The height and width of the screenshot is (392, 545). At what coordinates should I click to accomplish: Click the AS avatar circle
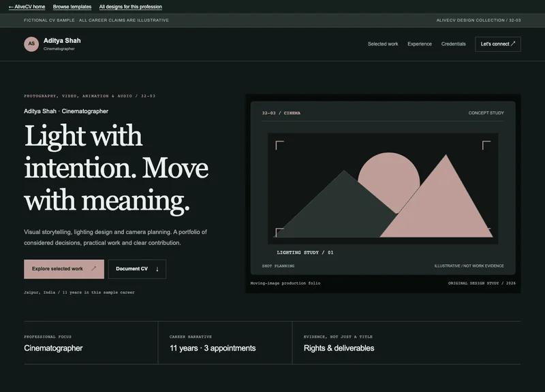[x=31, y=44]
